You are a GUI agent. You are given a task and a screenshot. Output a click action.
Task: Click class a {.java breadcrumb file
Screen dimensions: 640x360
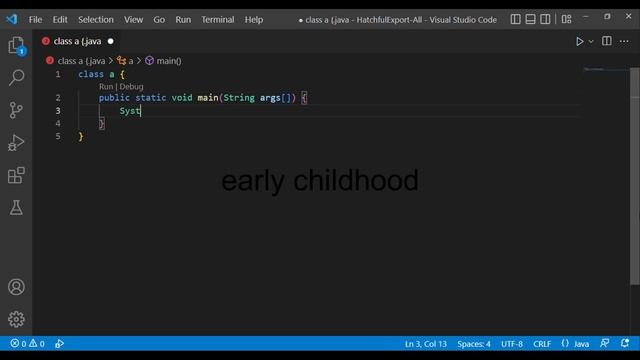click(81, 61)
